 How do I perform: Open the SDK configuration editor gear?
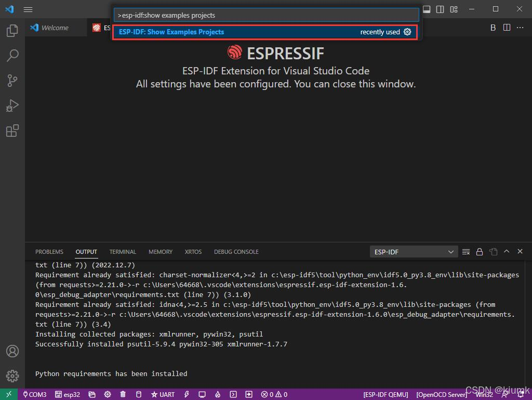pos(108,395)
